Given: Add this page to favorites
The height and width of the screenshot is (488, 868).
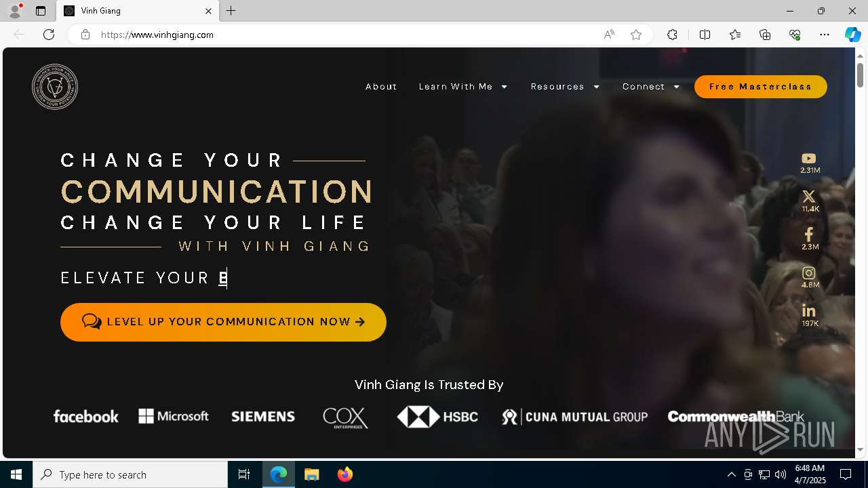Looking at the screenshot, I should [x=636, y=35].
